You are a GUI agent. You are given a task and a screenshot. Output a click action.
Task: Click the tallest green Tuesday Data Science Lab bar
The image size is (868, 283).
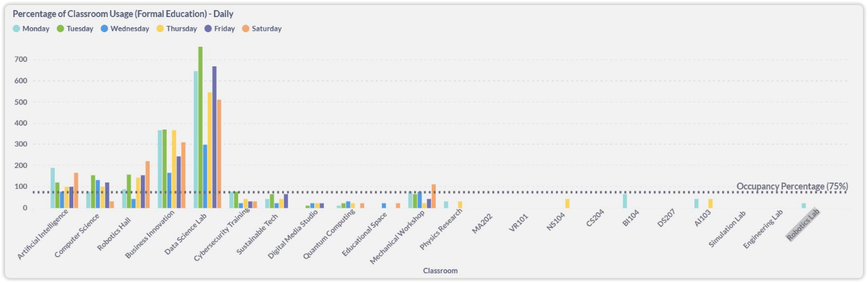(x=200, y=126)
